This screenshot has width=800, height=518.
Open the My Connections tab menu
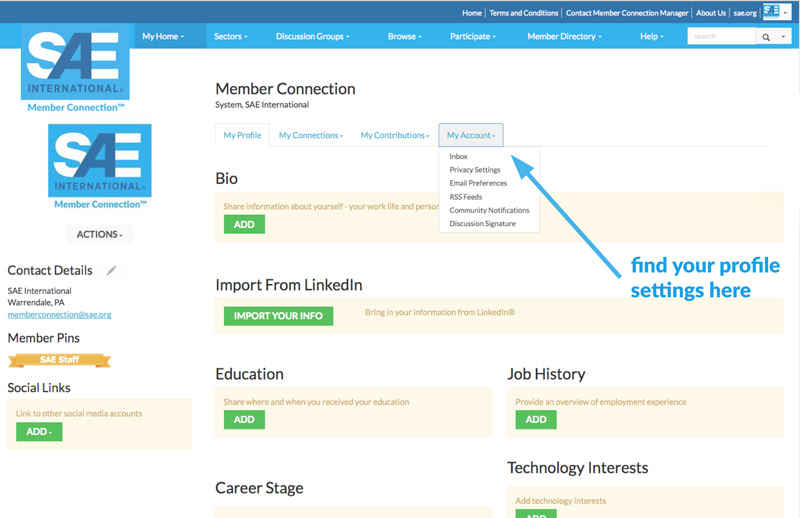[x=310, y=135]
